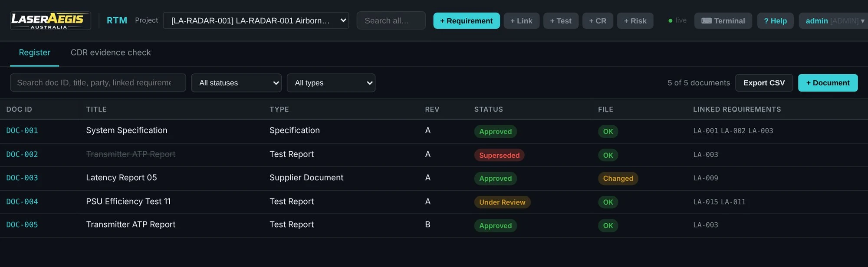Click the PSU Efficiency Test 11 title

pyautogui.click(x=128, y=202)
